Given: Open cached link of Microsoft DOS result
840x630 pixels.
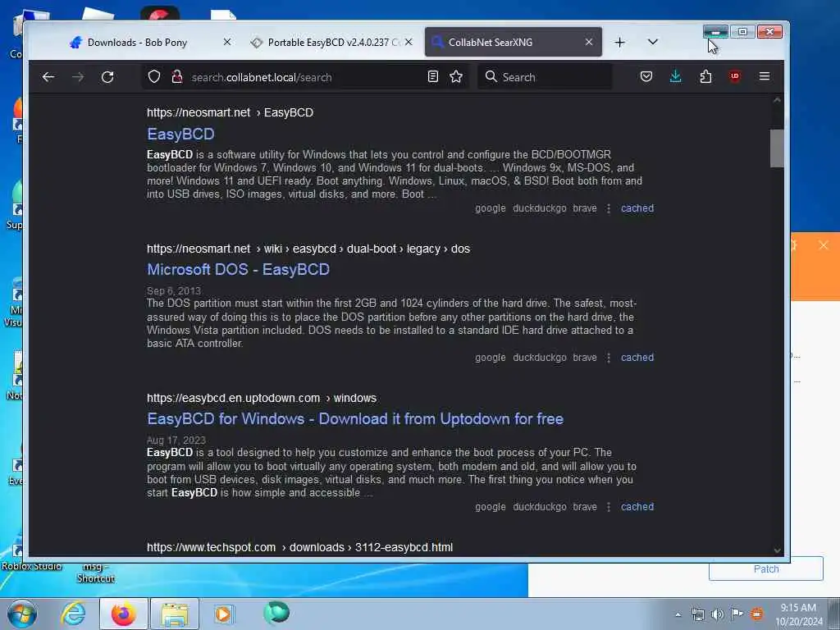Looking at the screenshot, I should pyautogui.click(x=637, y=358).
